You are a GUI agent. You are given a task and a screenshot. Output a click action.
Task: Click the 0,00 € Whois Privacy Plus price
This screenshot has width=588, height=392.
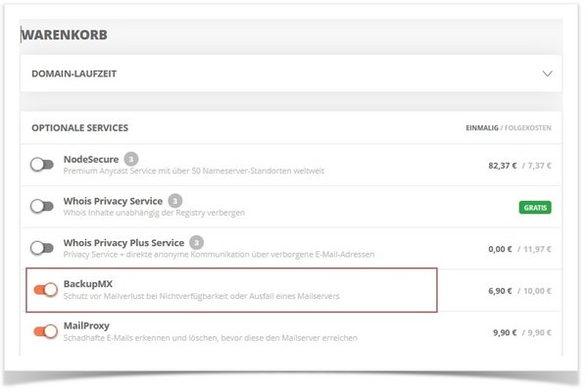pos(500,249)
